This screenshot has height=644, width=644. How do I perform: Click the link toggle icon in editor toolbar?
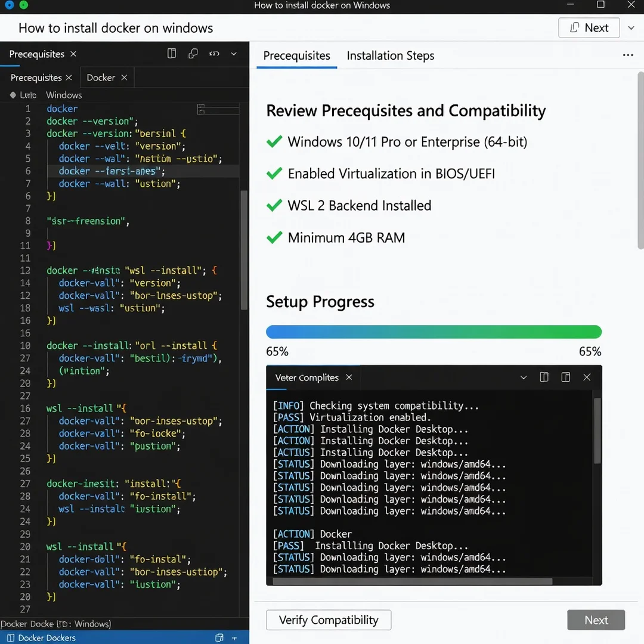(x=214, y=54)
